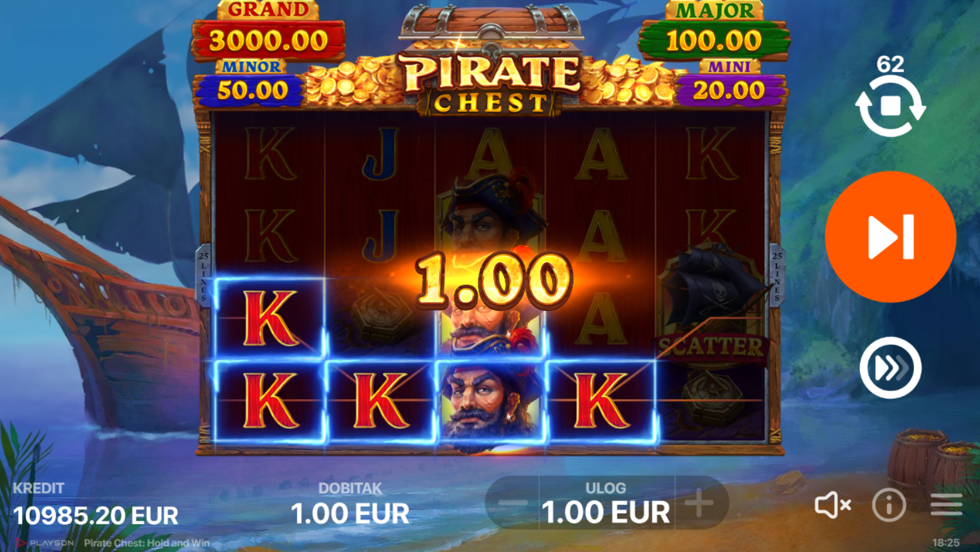Select the MAJOR 100.00 jackpot sign

714,33
